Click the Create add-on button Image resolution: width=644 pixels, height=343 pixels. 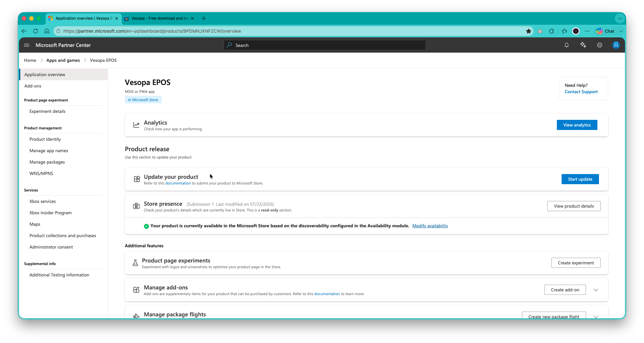(x=565, y=290)
